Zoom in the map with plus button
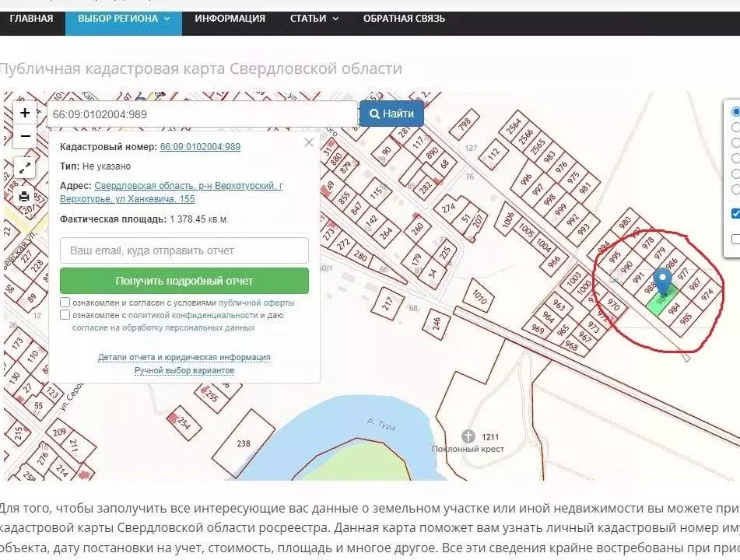The height and width of the screenshot is (560, 740). click(25, 114)
